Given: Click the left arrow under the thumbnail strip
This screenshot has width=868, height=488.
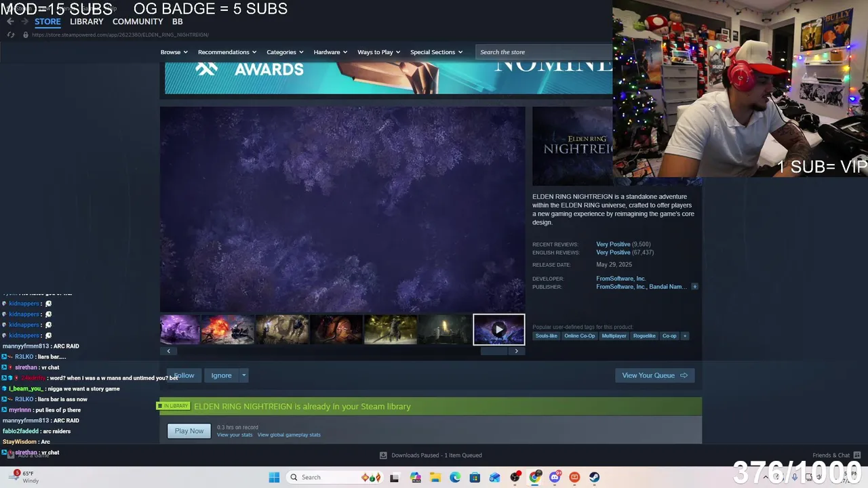Looking at the screenshot, I should (x=169, y=351).
